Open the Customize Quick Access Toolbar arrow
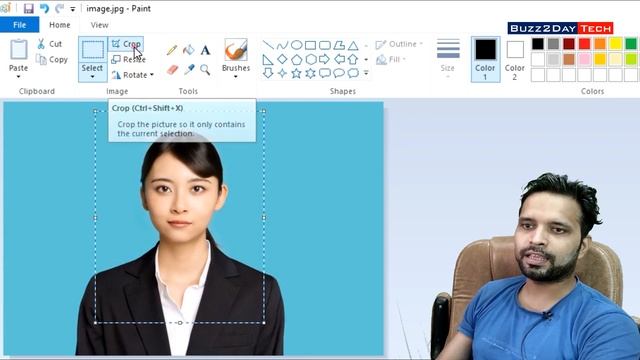 (x=73, y=9)
